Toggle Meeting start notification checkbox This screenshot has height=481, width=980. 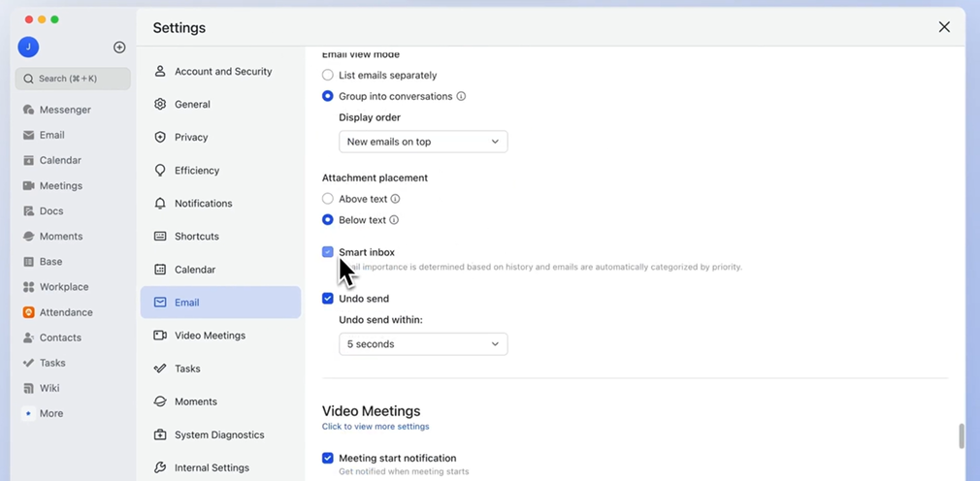(x=328, y=458)
